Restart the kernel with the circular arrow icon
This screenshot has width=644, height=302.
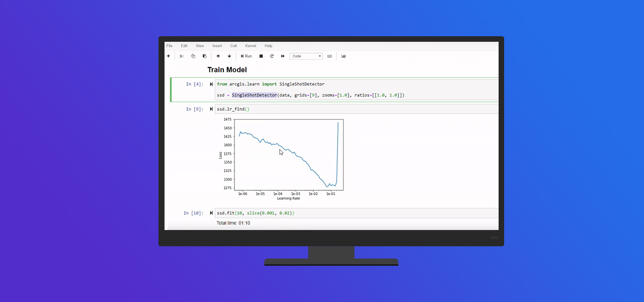click(272, 56)
